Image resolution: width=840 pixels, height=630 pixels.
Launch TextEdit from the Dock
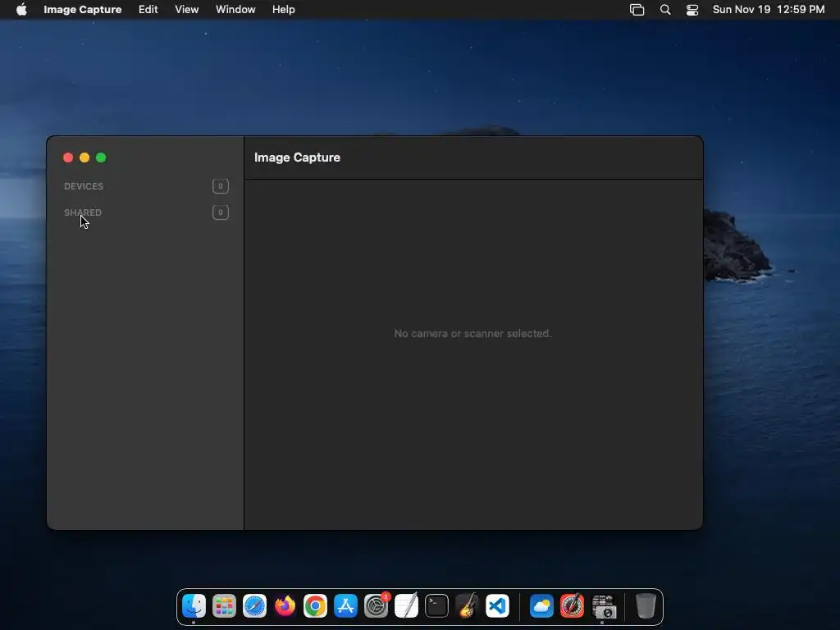click(406, 606)
